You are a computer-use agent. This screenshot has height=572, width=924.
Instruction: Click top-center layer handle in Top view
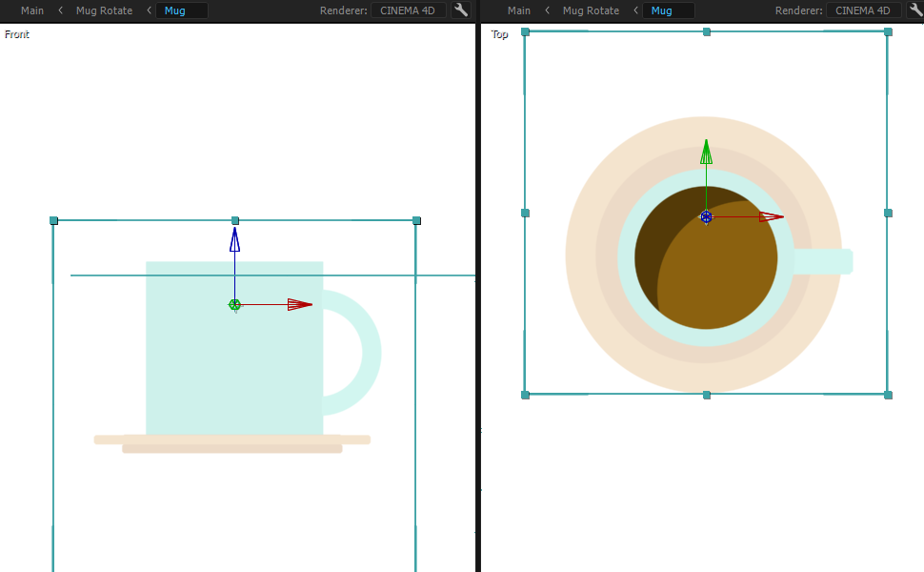click(707, 31)
